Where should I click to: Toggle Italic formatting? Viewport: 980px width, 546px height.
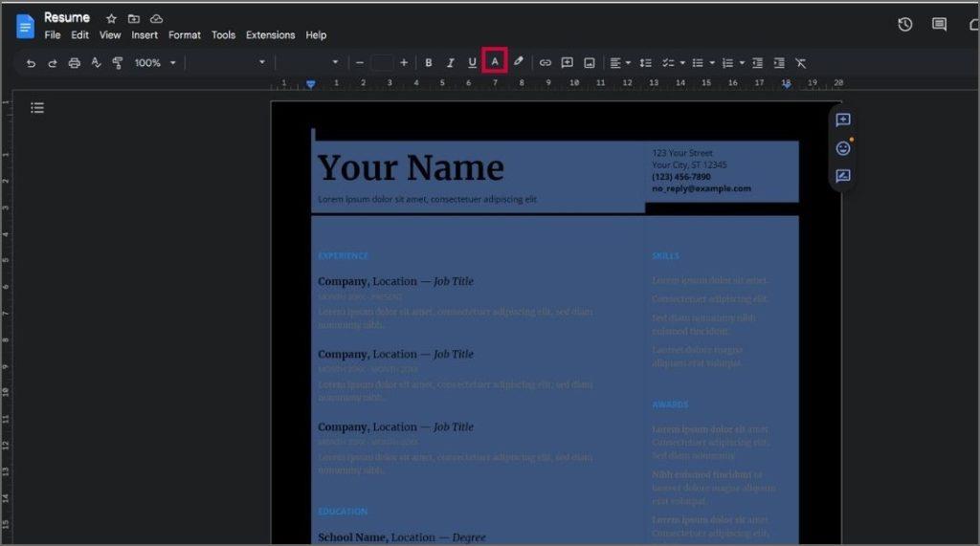(x=450, y=62)
